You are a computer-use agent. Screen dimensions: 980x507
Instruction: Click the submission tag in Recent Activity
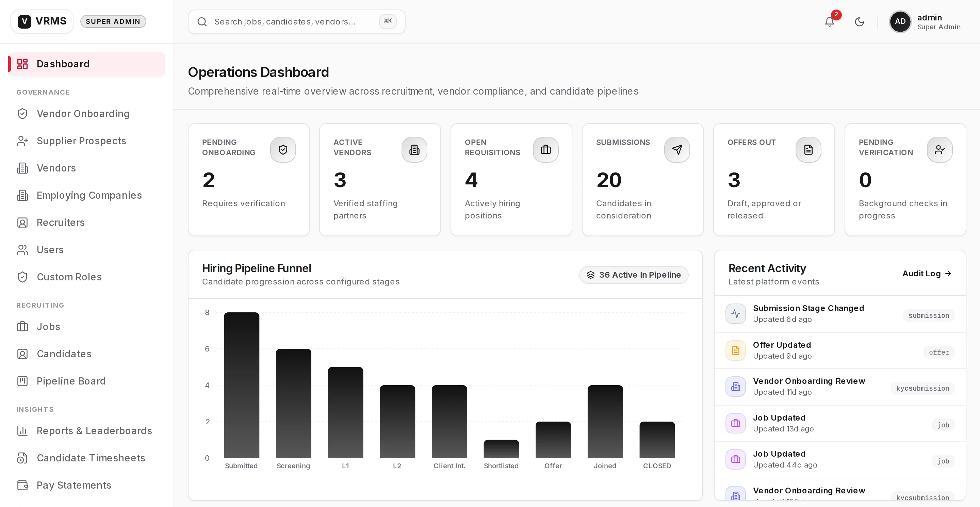tap(929, 315)
